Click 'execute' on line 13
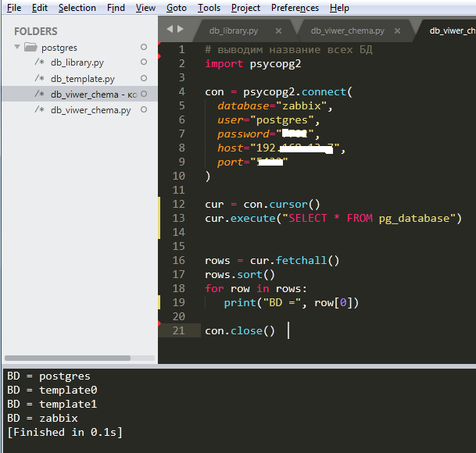The height and width of the screenshot is (453, 476). [253, 219]
